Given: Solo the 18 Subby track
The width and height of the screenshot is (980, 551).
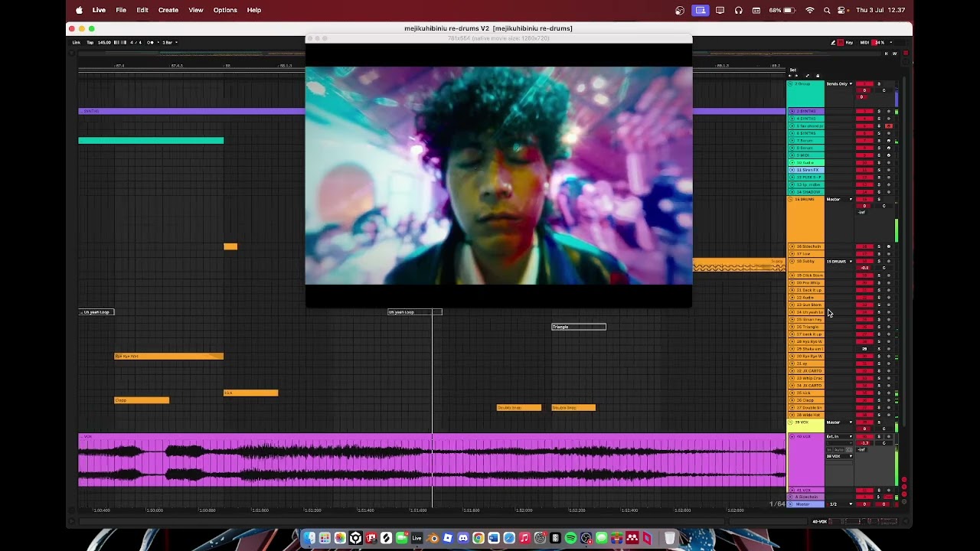Looking at the screenshot, I should (879, 261).
